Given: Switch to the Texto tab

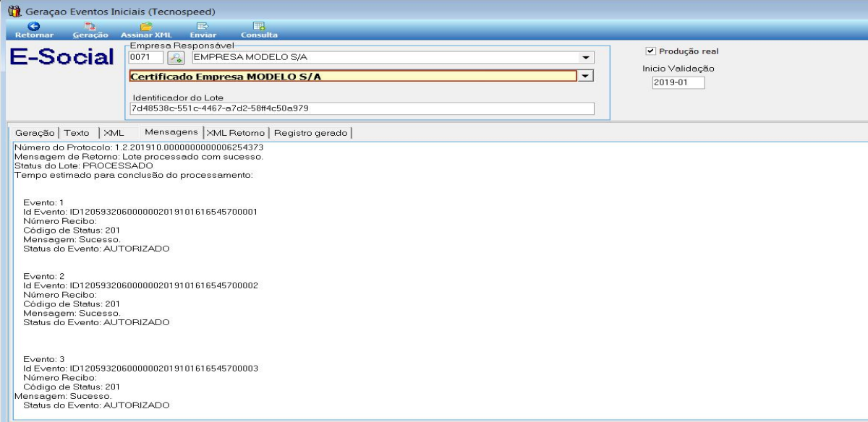Looking at the screenshot, I should [77, 133].
